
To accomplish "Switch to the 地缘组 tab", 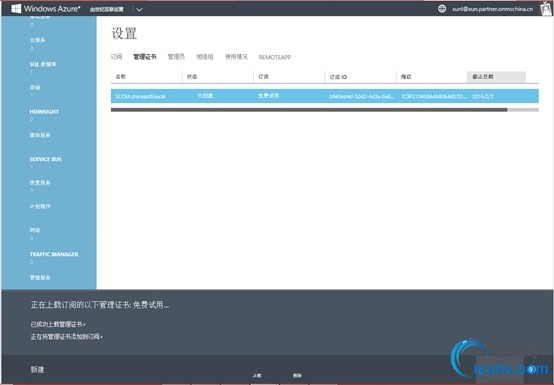I will click(x=205, y=57).
